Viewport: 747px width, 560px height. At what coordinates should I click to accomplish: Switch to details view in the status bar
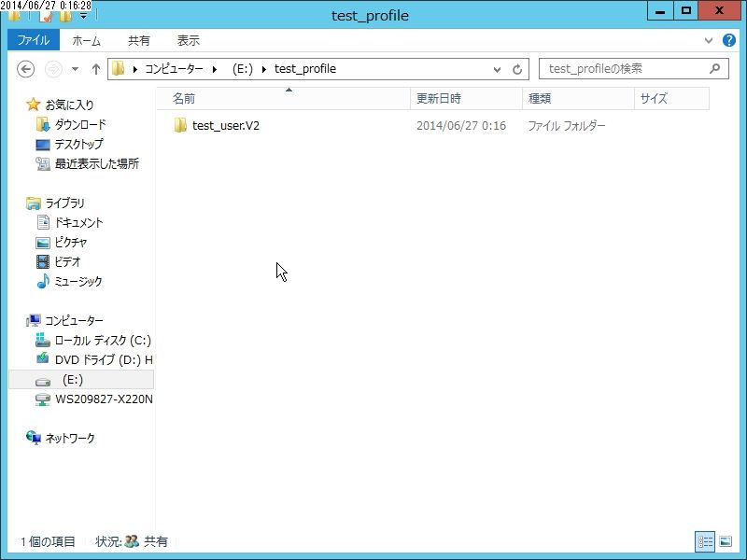click(x=705, y=541)
